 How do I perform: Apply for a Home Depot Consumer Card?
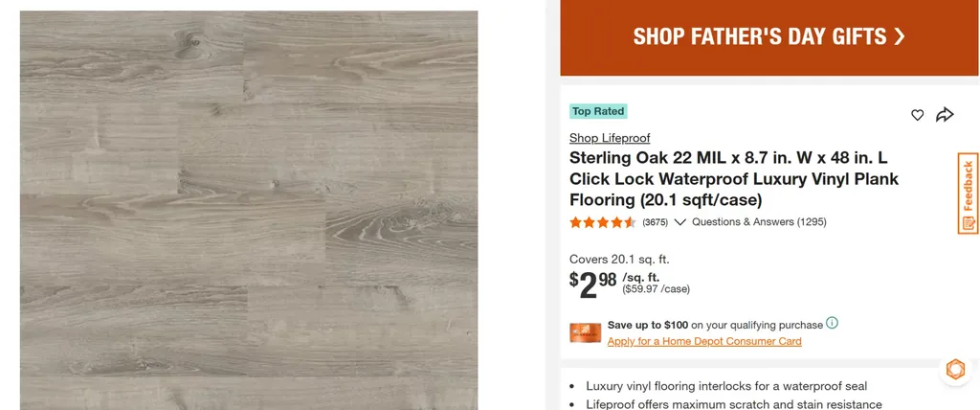pyautogui.click(x=704, y=341)
